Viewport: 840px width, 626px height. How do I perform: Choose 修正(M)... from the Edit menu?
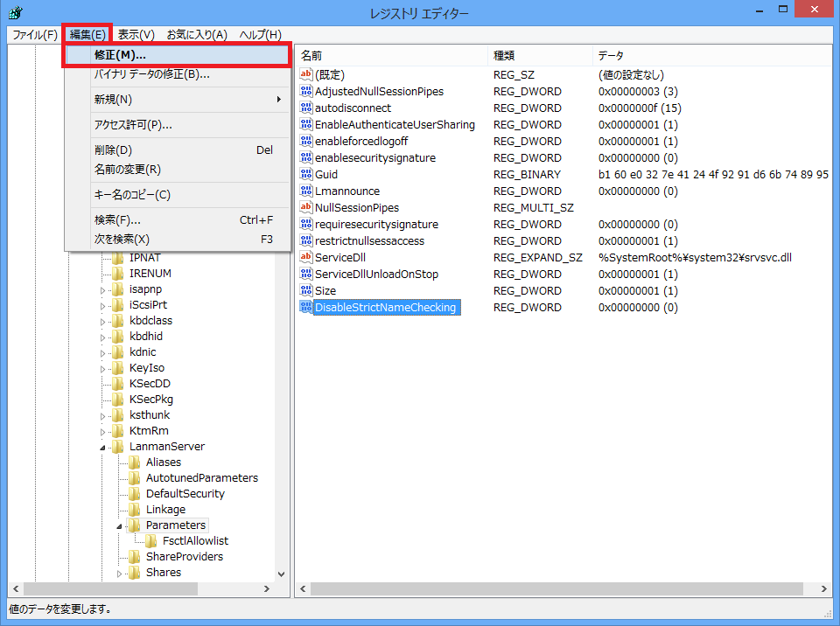pyautogui.click(x=120, y=55)
